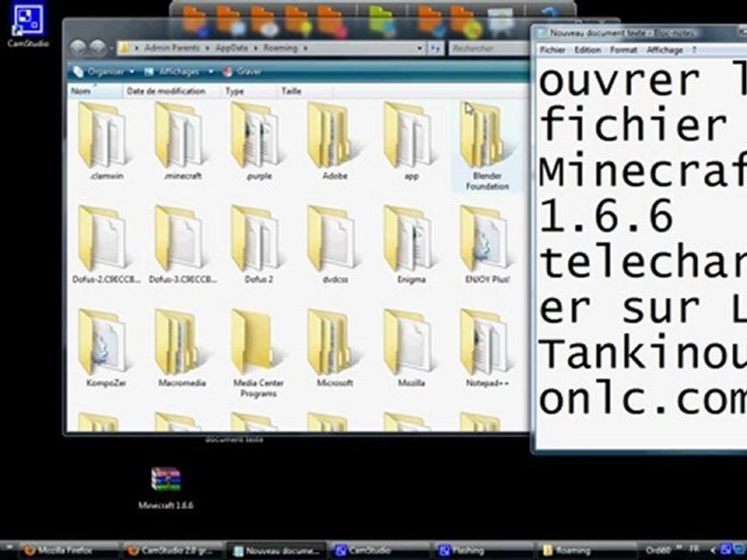Viewport: 747px width, 560px height.
Task: Expand the arrow after Roaming in breadcrumb
Action: point(305,48)
